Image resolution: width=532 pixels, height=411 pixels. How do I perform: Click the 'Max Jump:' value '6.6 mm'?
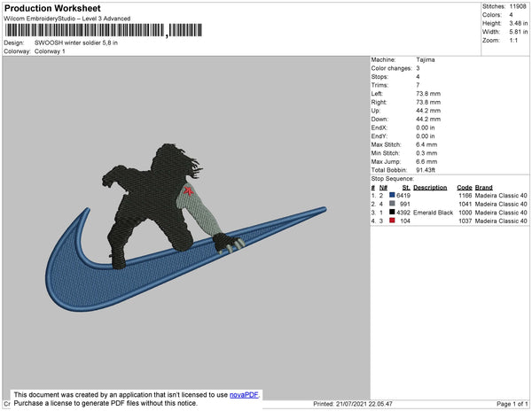[x=426, y=161]
